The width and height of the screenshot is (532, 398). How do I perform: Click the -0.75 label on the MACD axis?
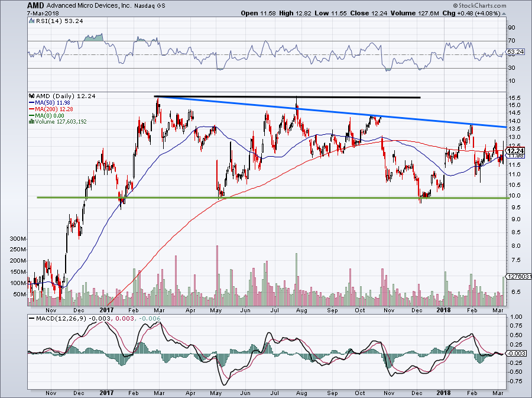(x=515, y=381)
